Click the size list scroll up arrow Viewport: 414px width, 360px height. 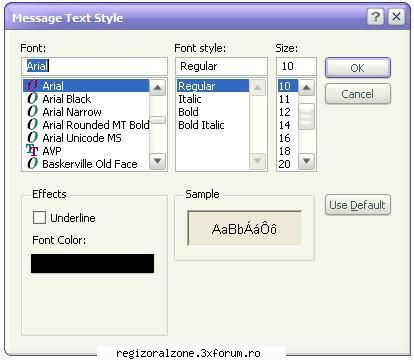pyautogui.click(x=306, y=88)
